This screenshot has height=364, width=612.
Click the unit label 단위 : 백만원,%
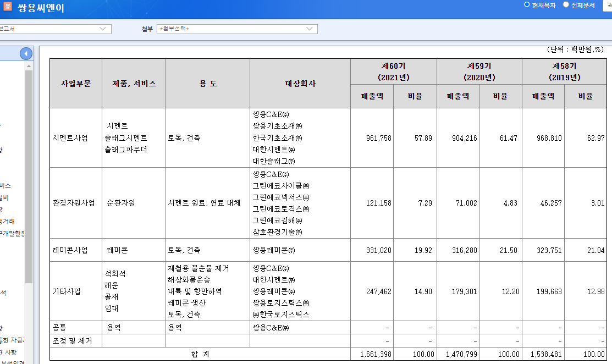tap(575, 49)
